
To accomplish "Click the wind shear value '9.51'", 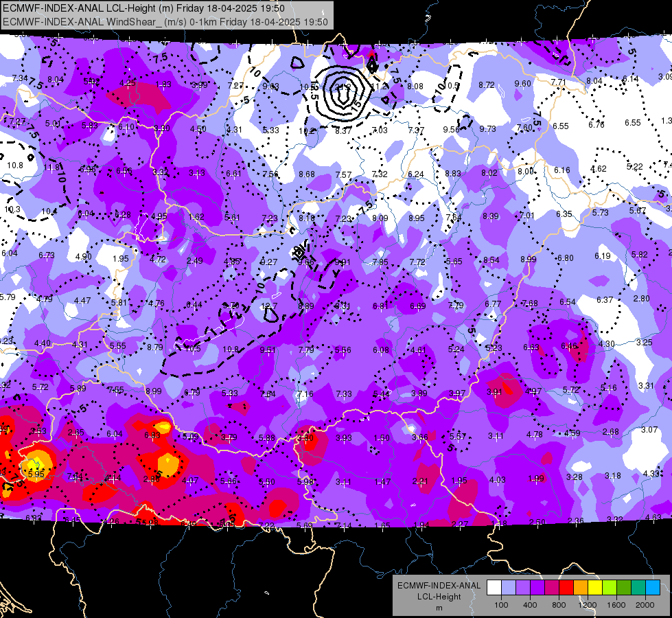I will click(268, 350).
